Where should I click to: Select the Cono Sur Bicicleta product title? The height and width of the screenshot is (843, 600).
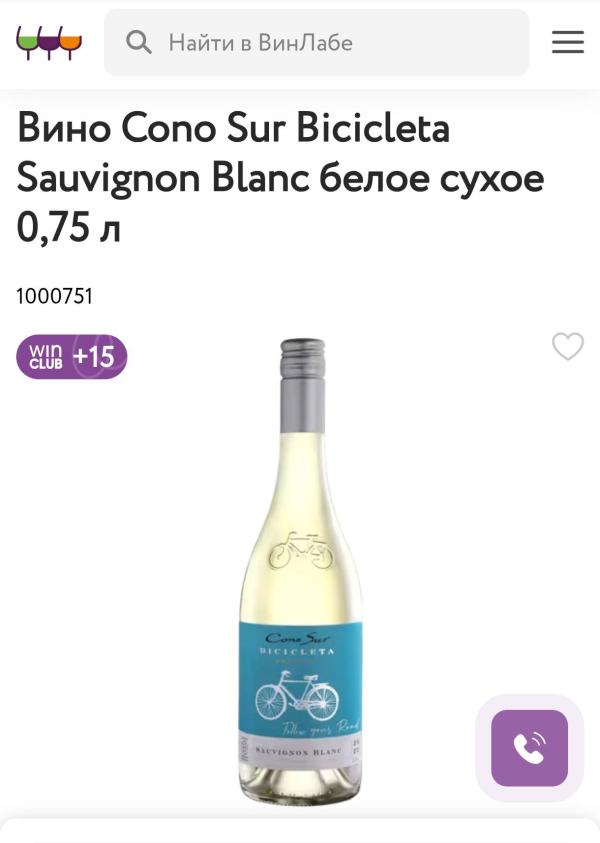click(281, 177)
